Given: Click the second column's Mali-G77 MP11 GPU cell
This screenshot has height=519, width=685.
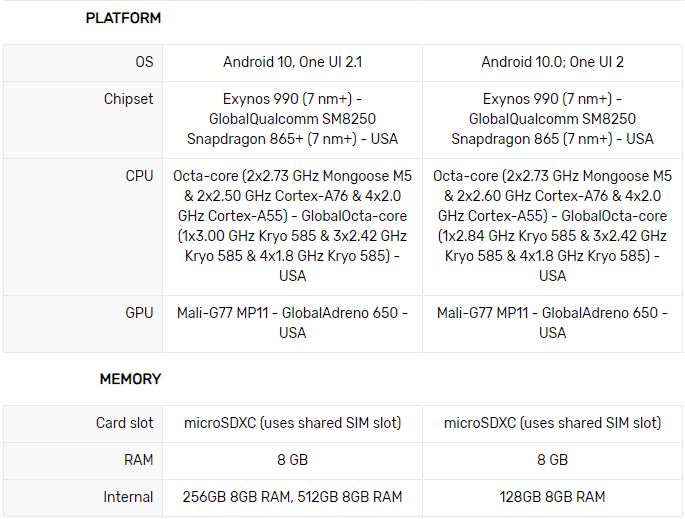Looking at the screenshot, I should pyautogui.click(x=552, y=323).
